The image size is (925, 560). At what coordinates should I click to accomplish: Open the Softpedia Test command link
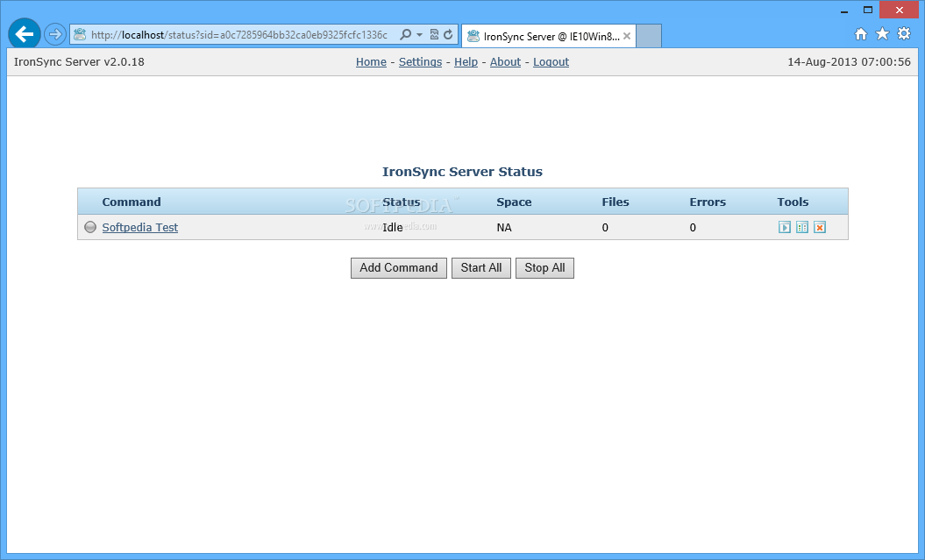[x=139, y=228]
